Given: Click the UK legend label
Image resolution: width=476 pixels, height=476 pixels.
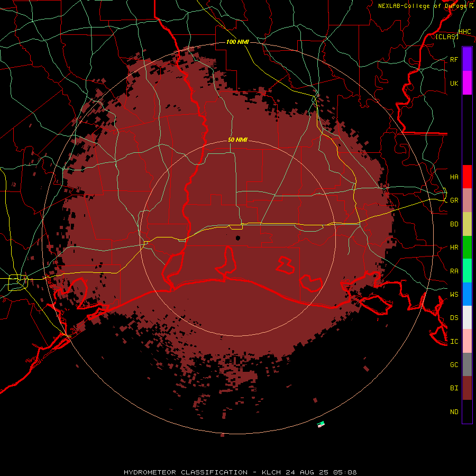Looking at the screenshot, I should [x=454, y=83].
